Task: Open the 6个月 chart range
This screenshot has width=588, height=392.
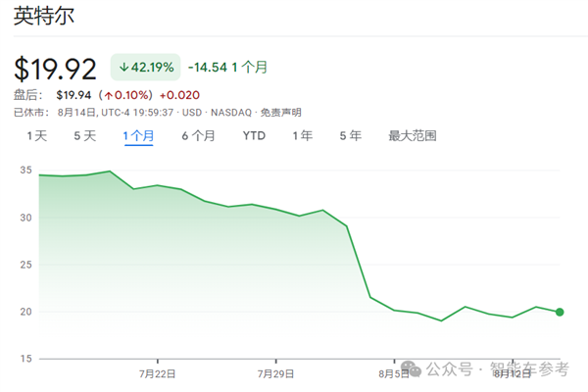Action: point(198,136)
